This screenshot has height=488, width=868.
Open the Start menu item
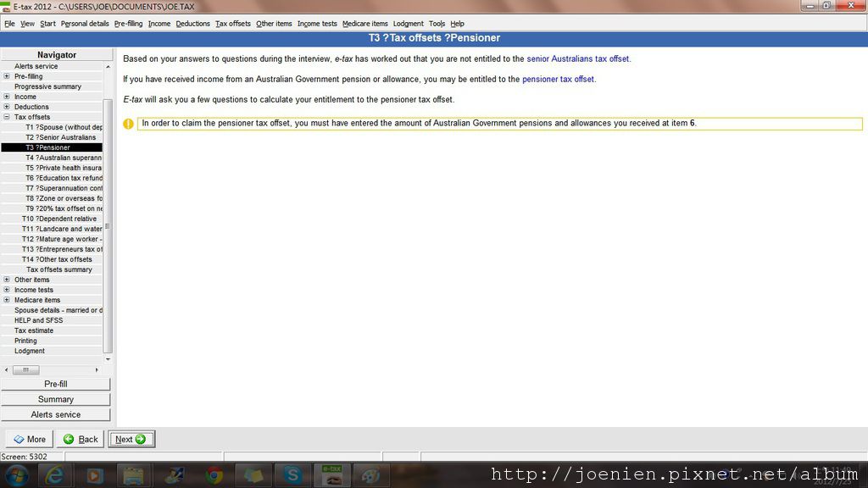pyautogui.click(x=47, y=24)
